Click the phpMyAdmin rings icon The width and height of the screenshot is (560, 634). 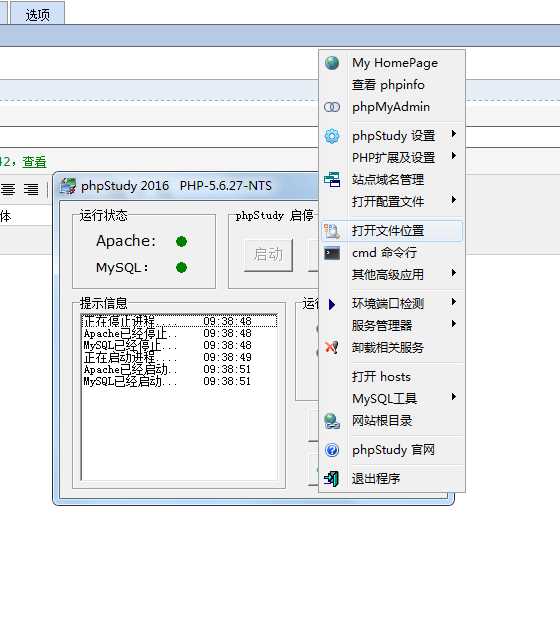click(332, 107)
